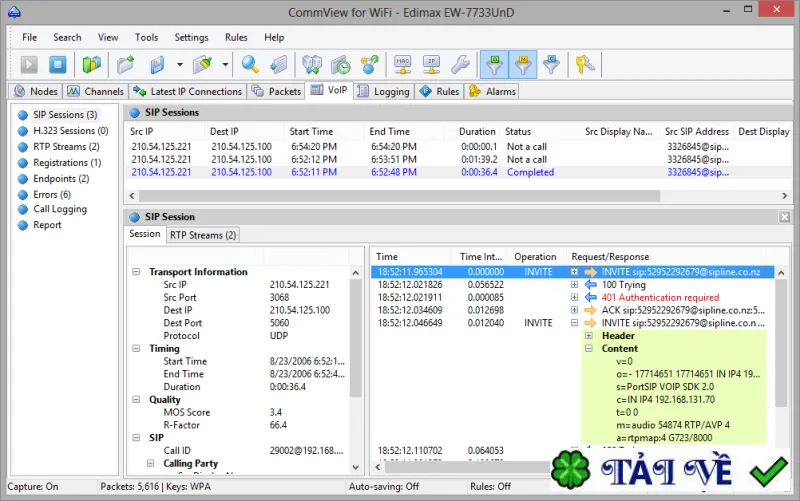Screen dimensions: 800x501
Task: Click the blue bullet beside RTP Streams (2)
Action: tap(22, 147)
